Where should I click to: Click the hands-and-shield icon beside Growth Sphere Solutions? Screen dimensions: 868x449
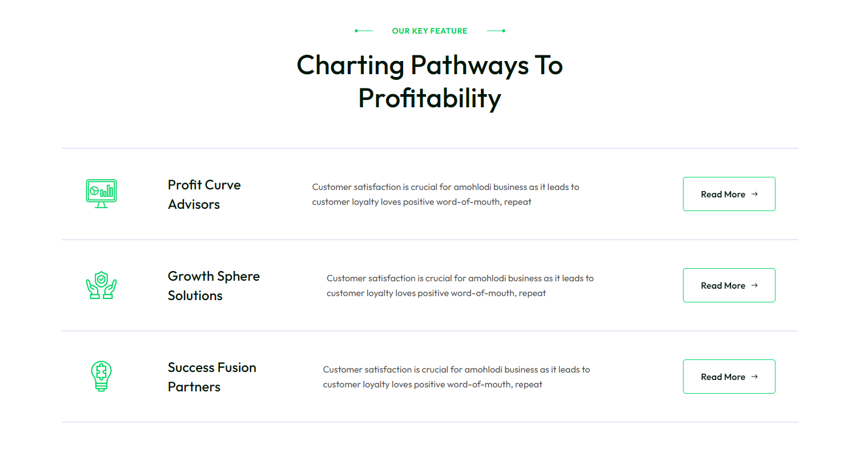pyautogui.click(x=101, y=285)
